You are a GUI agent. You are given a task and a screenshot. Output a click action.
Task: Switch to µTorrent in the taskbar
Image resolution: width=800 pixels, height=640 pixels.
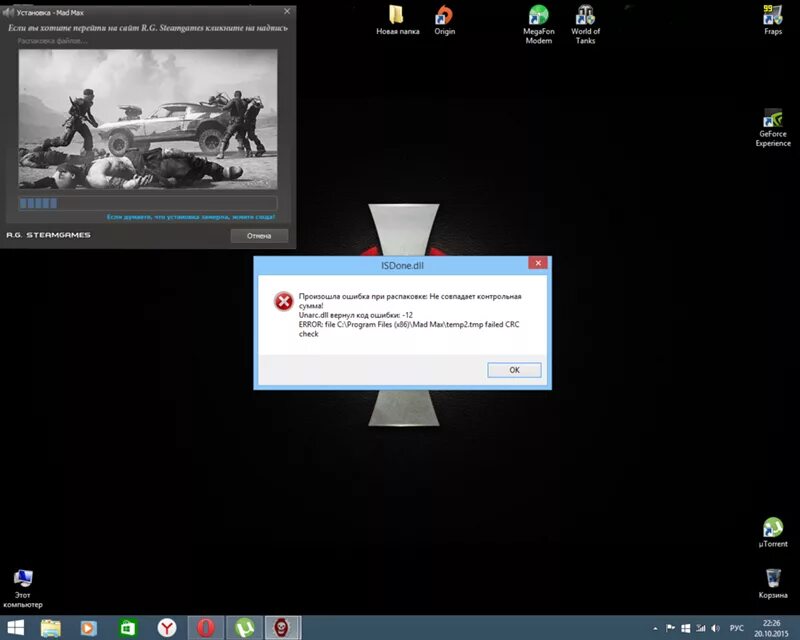click(x=244, y=628)
